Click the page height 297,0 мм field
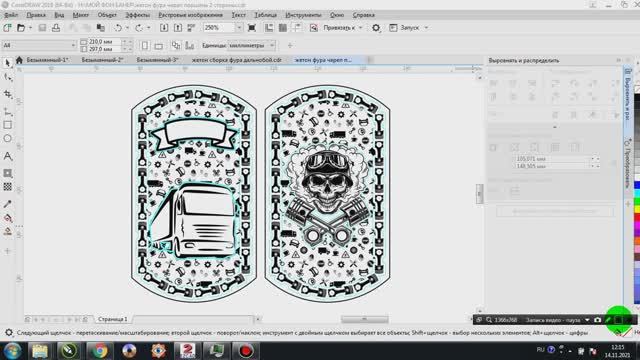 click(x=104, y=49)
